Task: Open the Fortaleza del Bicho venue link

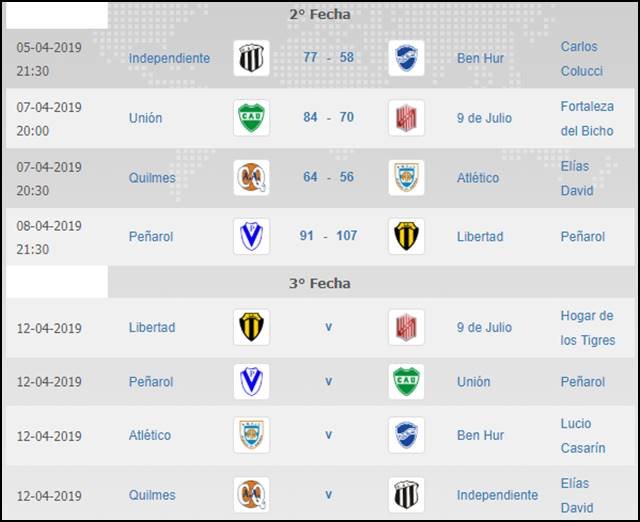Action: [x=587, y=118]
